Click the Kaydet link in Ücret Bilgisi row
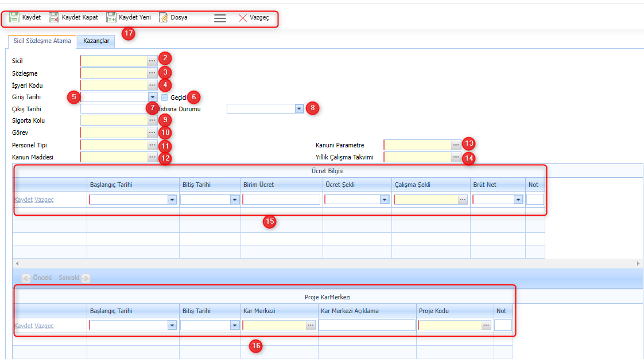 23,200
